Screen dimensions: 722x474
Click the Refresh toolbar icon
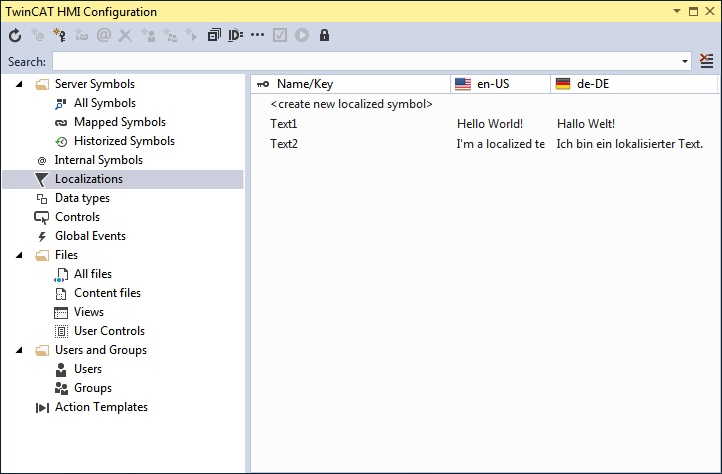[x=15, y=35]
